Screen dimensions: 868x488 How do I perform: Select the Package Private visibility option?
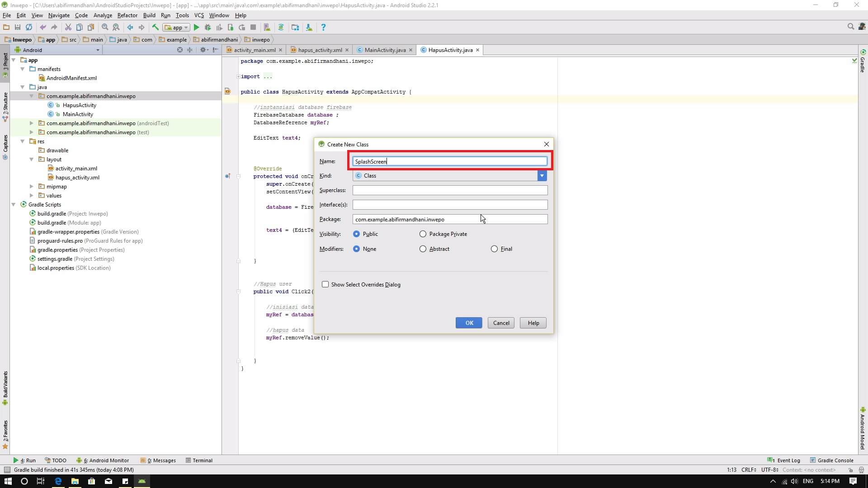(423, 234)
